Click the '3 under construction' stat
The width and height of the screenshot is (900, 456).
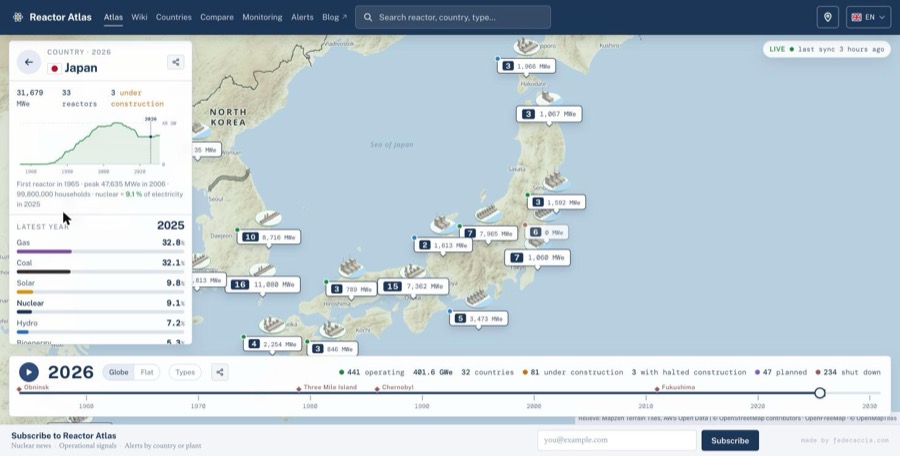tap(137, 98)
